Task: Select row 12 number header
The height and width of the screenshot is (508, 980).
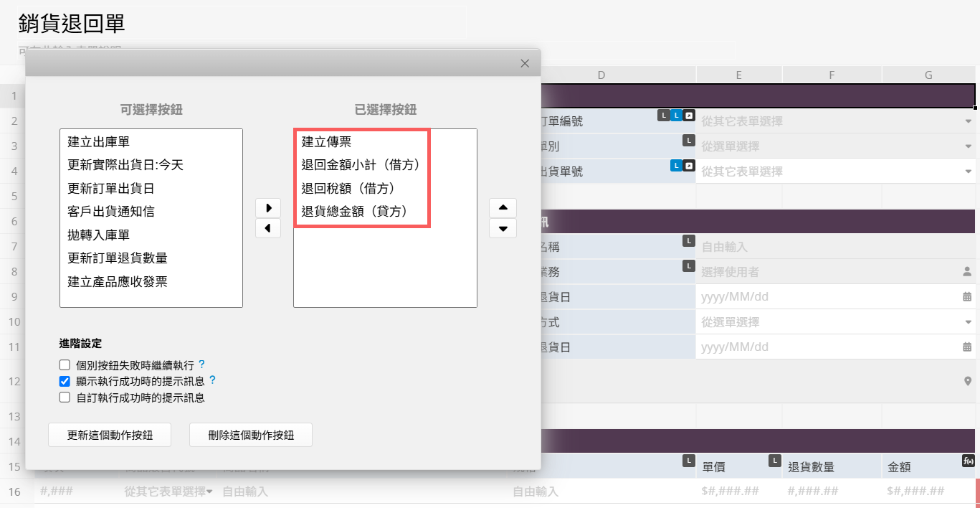Action: (x=14, y=381)
